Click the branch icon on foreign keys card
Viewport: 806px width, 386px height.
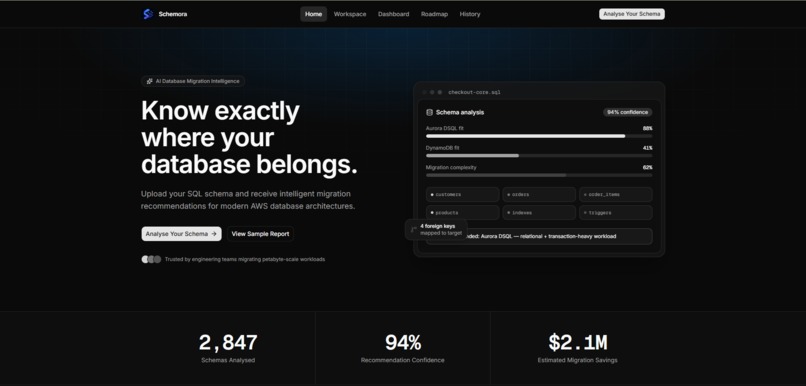pyautogui.click(x=413, y=230)
